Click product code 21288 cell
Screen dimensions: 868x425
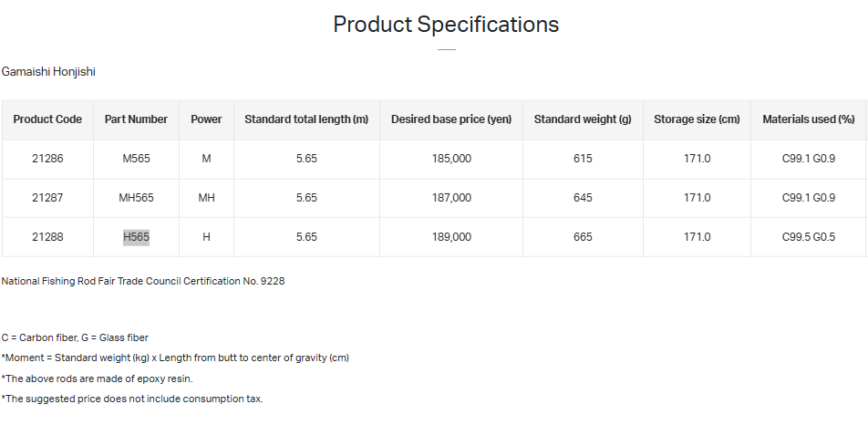click(47, 237)
